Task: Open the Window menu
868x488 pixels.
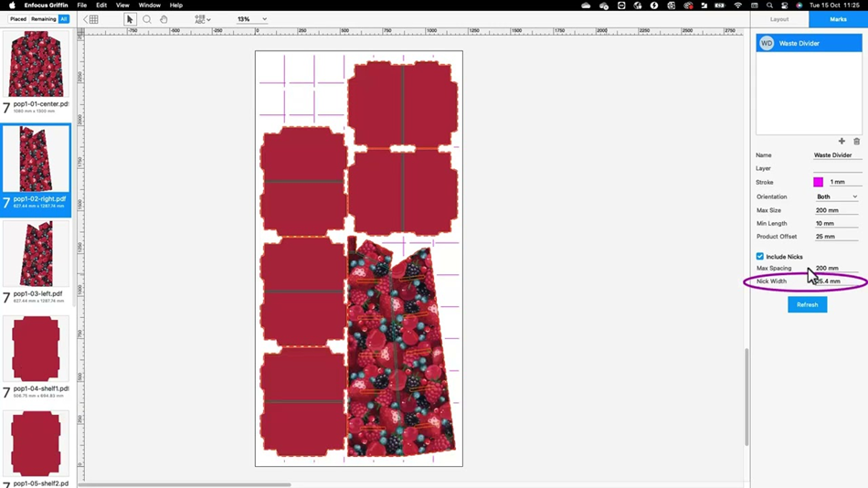Action: click(x=149, y=5)
